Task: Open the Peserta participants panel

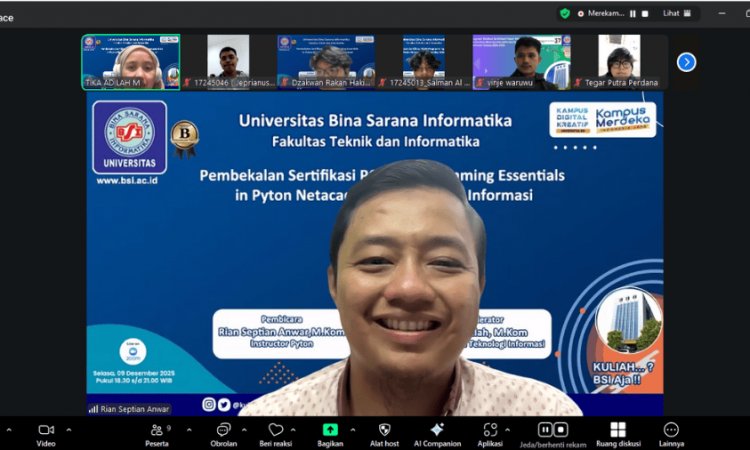Action: pos(157,434)
